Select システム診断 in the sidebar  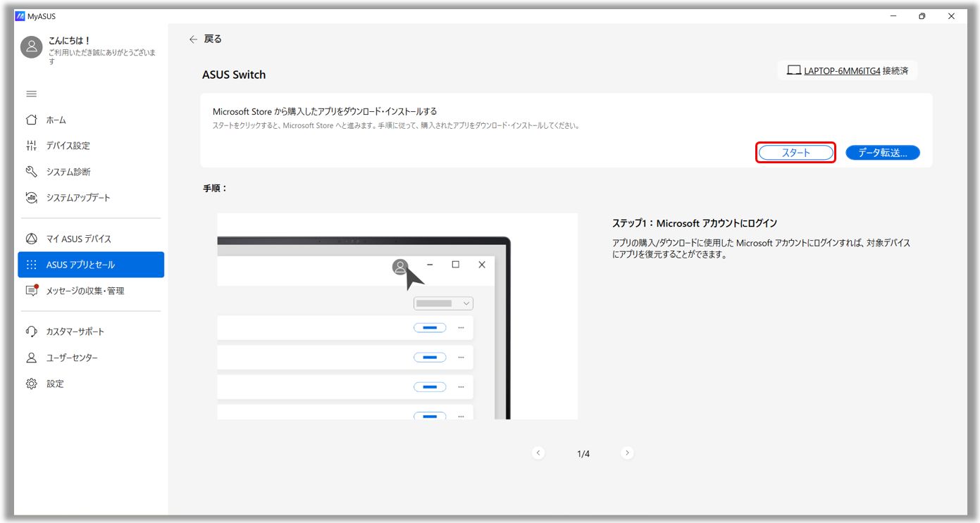tap(91, 172)
